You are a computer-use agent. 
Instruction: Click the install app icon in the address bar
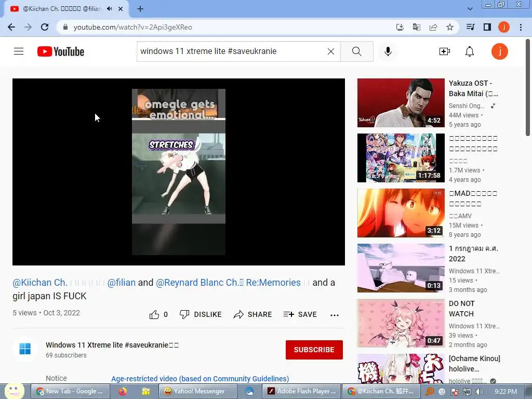click(400, 27)
